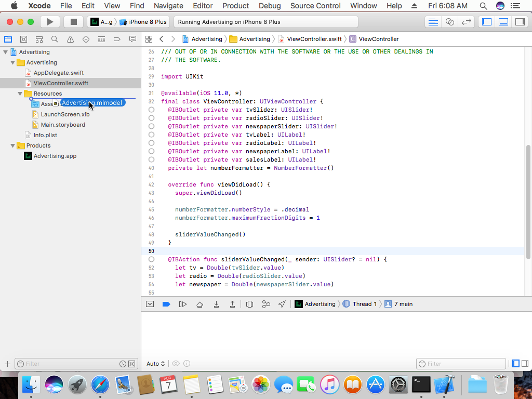Toggle the debug area visibility

click(503, 22)
